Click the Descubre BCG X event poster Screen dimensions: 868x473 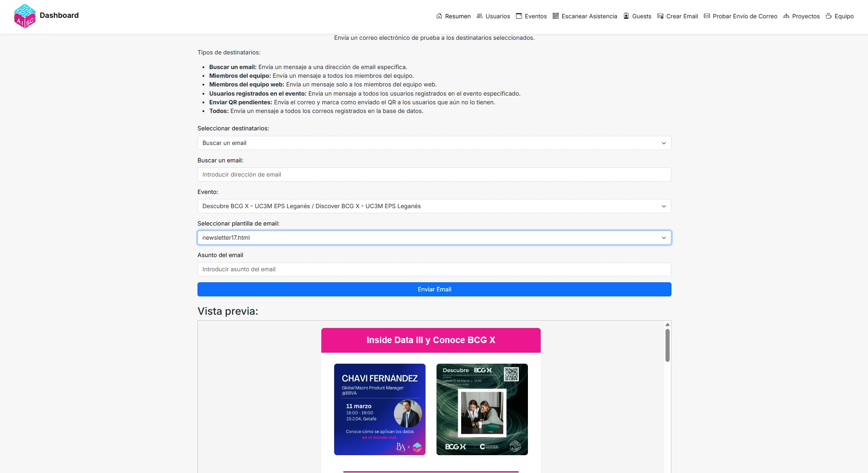482,409
